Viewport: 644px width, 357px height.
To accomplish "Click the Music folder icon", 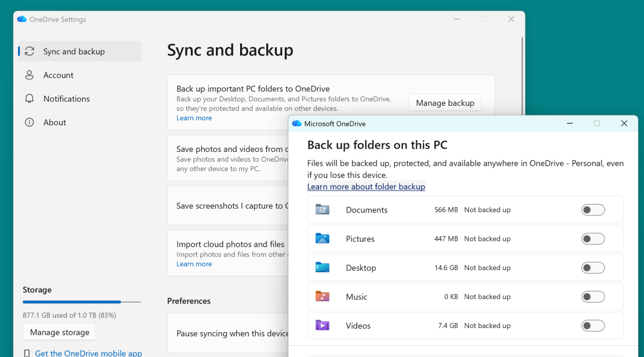I will [x=322, y=296].
